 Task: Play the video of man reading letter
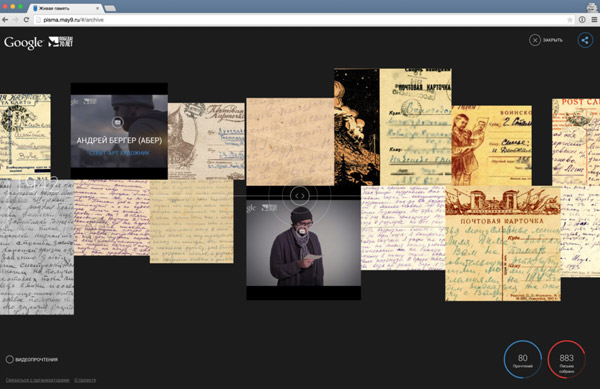pyautogui.click(x=303, y=243)
